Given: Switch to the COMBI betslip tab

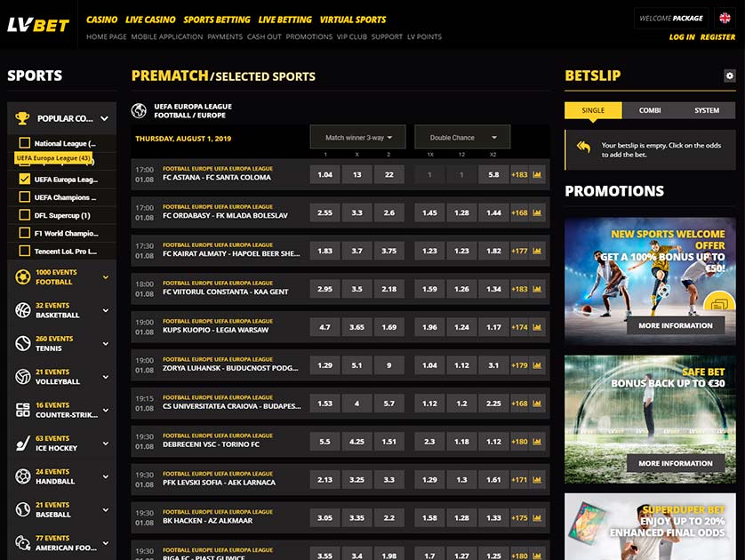Looking at the screenshot, I should pos(649,109).
